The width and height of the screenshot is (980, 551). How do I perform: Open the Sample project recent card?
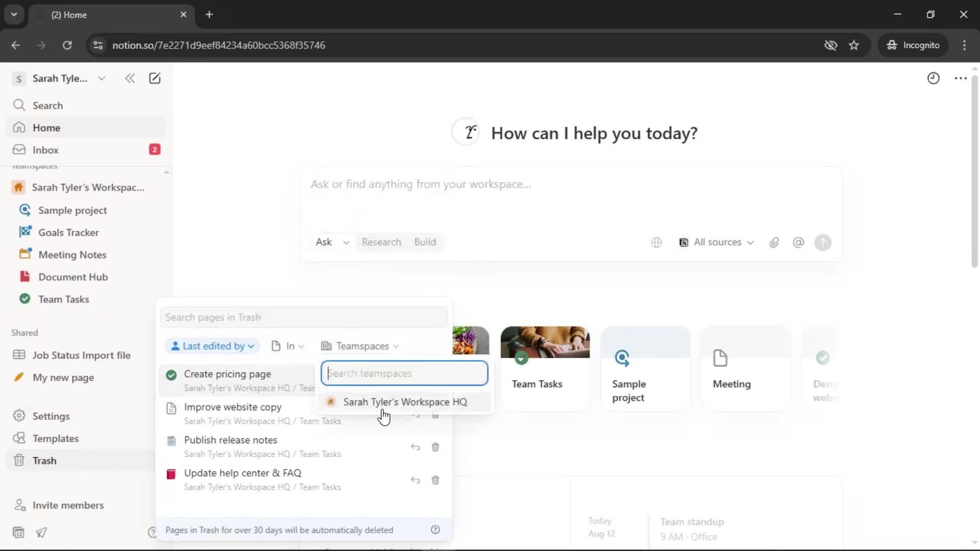pyautogui.click(x=646, y=368)
